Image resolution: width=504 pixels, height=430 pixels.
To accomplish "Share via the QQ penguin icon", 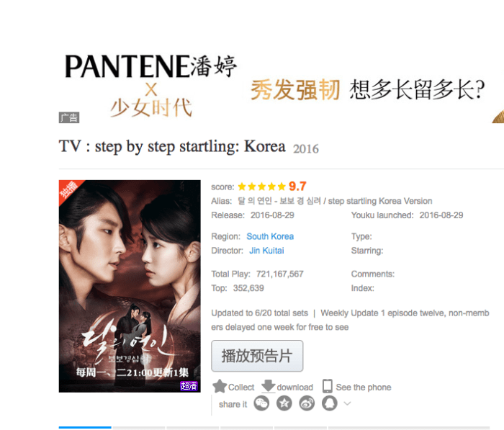I will 330,403.
